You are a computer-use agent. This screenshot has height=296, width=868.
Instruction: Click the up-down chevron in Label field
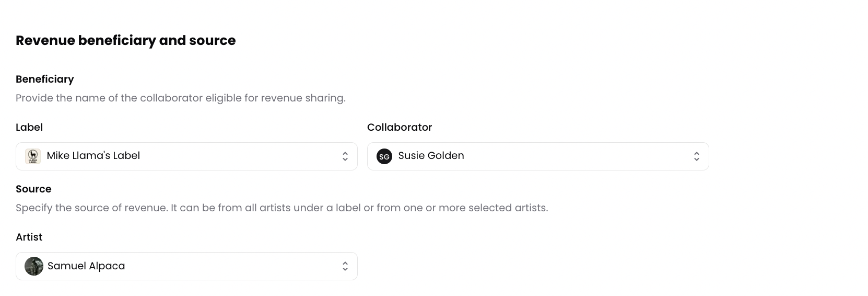click(x=345, y=156)
